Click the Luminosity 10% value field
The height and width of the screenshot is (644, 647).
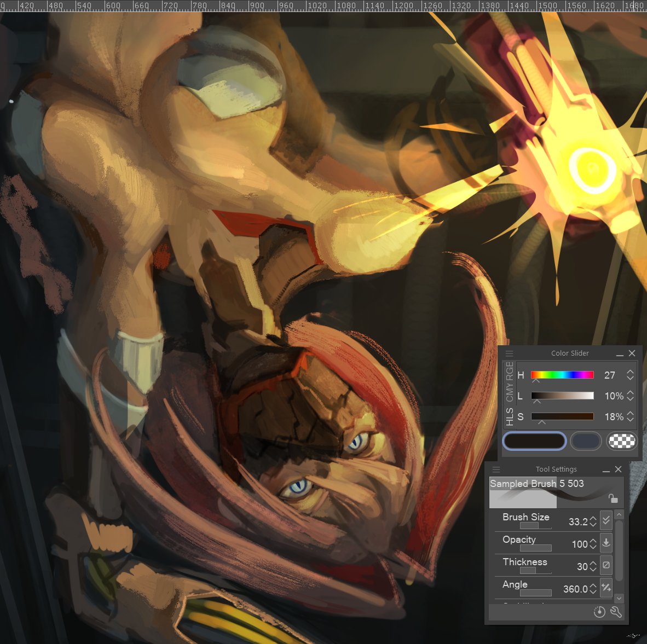[x=614, y=396]
